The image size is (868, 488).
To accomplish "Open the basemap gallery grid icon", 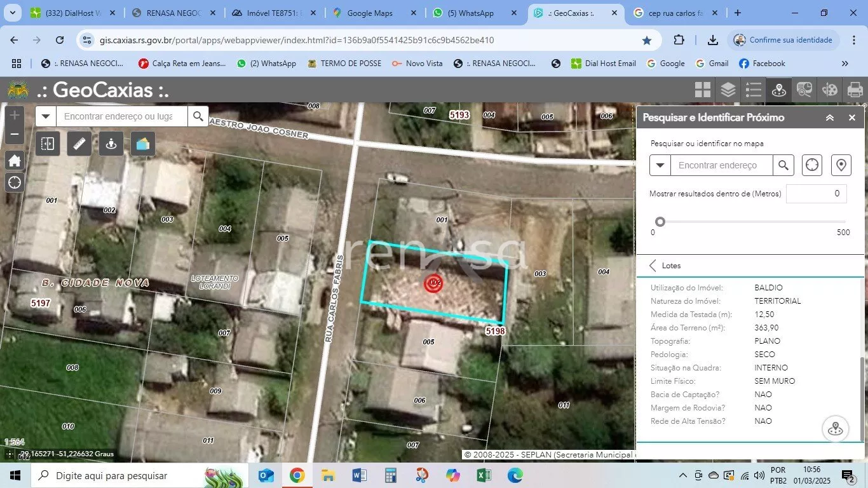I will 702,90.
